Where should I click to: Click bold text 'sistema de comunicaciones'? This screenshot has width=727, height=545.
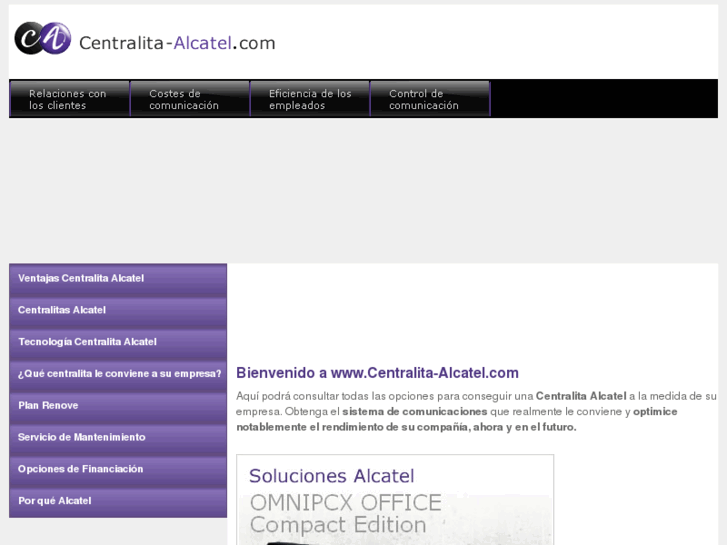tap(415, 411)
